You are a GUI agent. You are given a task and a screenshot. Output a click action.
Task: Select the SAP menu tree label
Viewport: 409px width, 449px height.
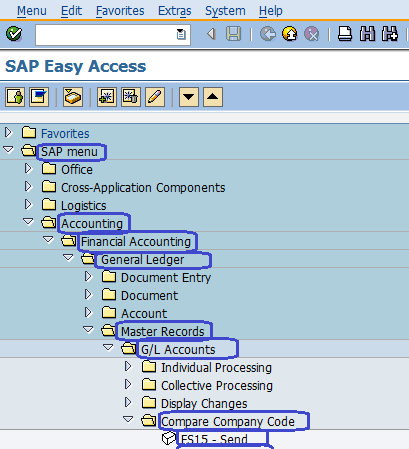[69, 152]
